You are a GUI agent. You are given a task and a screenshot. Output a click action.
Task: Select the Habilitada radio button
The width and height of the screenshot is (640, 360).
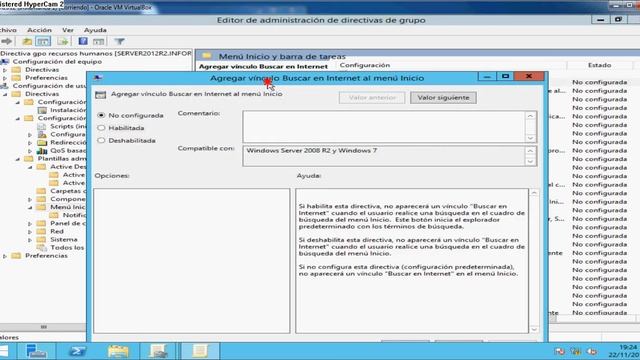pos(101,128)
